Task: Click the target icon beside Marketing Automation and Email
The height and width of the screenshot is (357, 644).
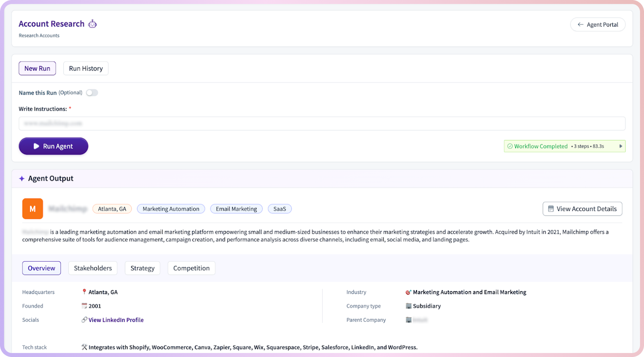Action: point(409,292)
